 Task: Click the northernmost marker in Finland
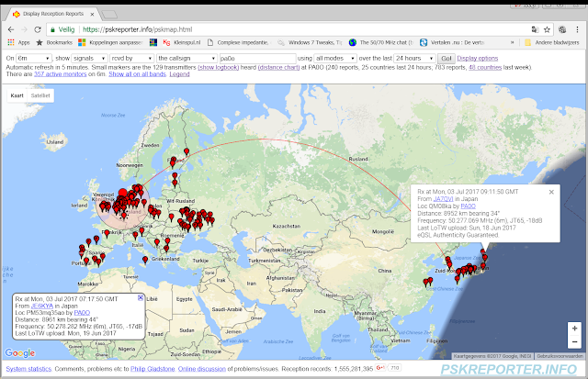187,152
